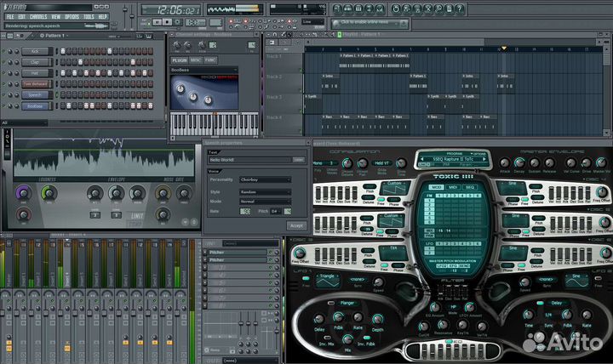Open the Step Sequencer view icon
The height and width of the screenshot is (364, 613).
tap(348, 9)
